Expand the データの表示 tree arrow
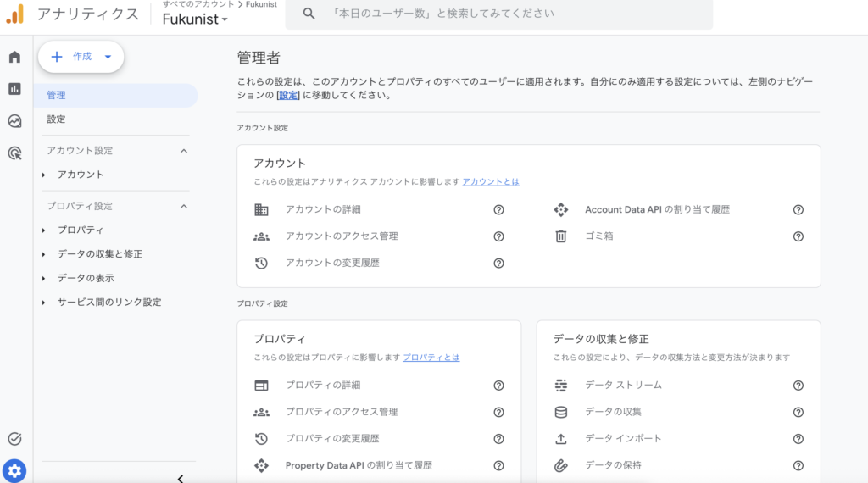The height and width of the screenshot is (483, 868). coord(44,278)
